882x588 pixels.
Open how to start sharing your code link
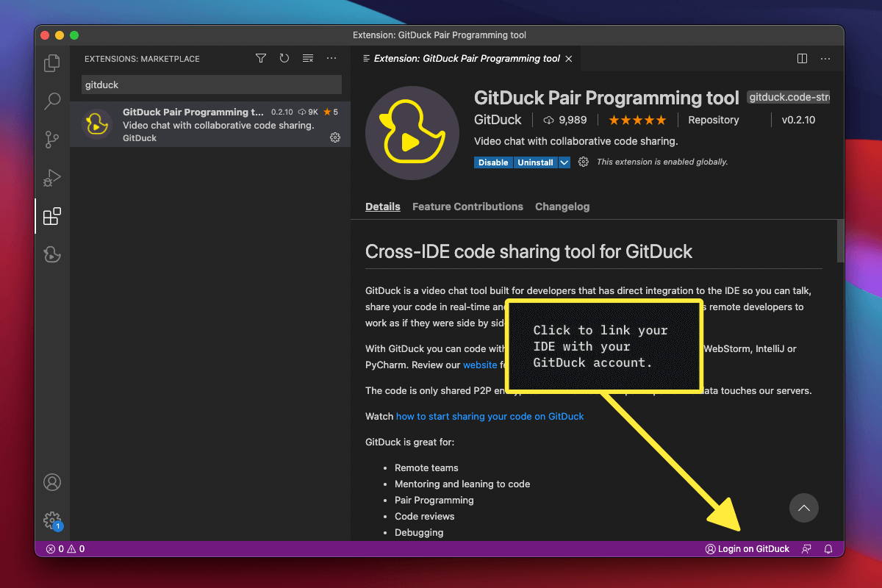tap(490, 416)
